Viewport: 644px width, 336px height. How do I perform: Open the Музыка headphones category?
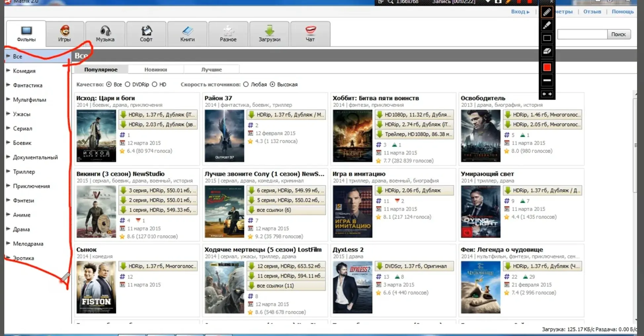(105, 34)
